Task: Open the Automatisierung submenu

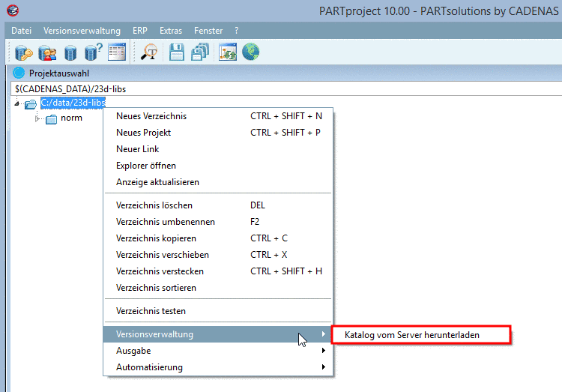Action: (218, 367)
